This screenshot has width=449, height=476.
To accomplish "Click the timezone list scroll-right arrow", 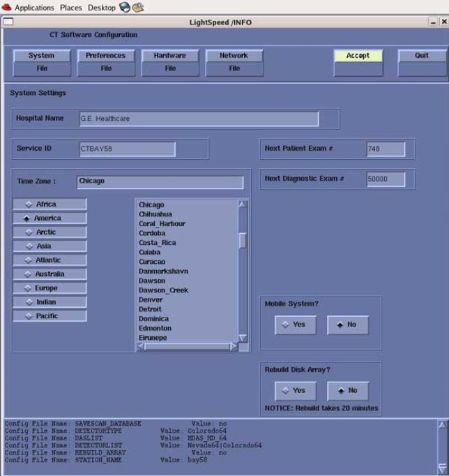I will click(234, 346).
